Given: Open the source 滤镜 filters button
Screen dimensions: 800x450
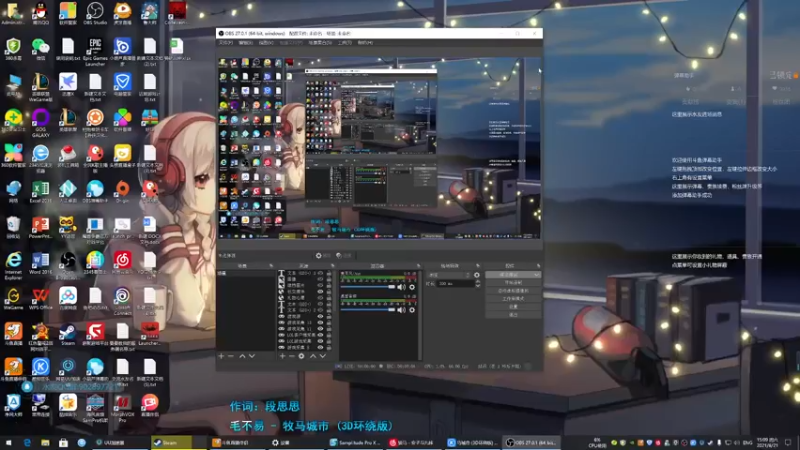Looking at the screenshot, I should (344, 256).
